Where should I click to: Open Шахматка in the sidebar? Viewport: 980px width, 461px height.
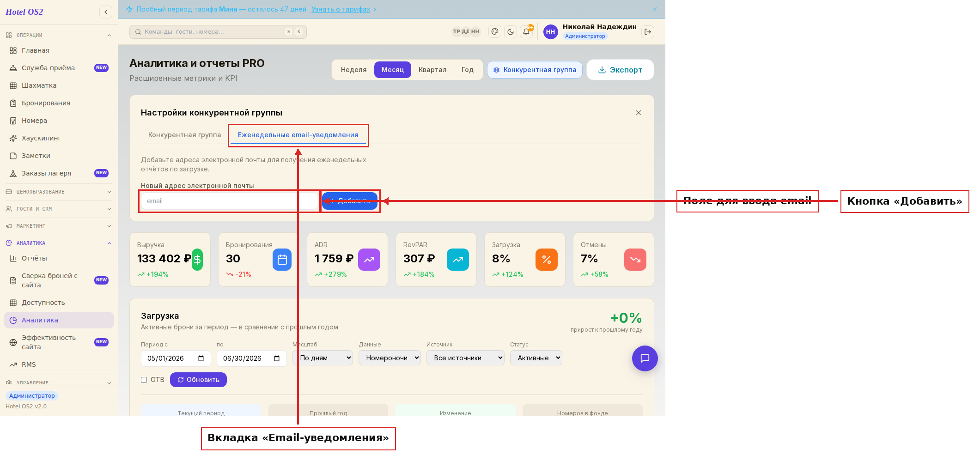[59, 85]
